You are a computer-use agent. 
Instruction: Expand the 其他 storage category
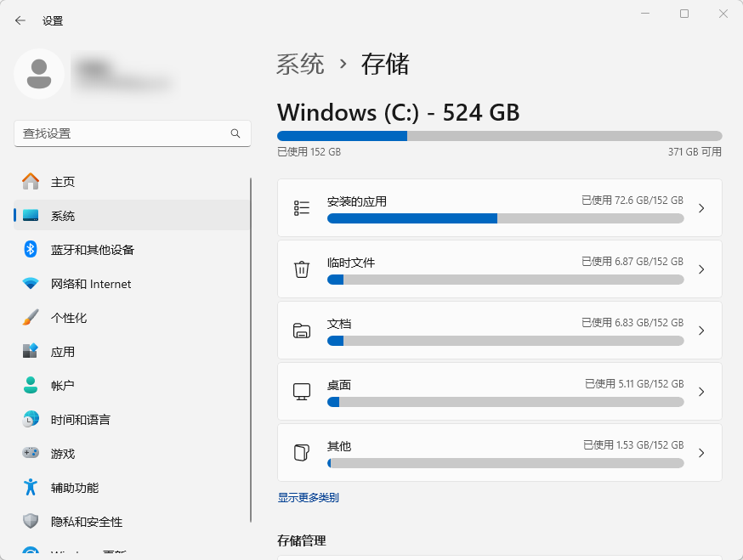point(500,453)
